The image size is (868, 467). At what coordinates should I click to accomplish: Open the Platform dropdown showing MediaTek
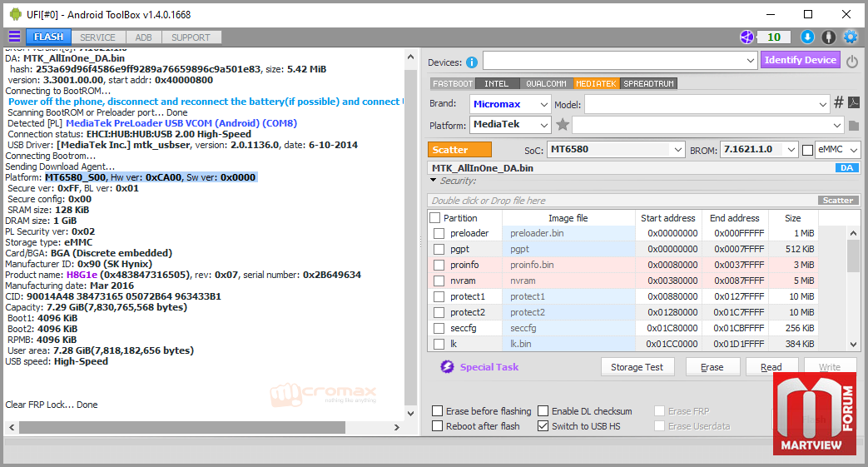point(510,125)
